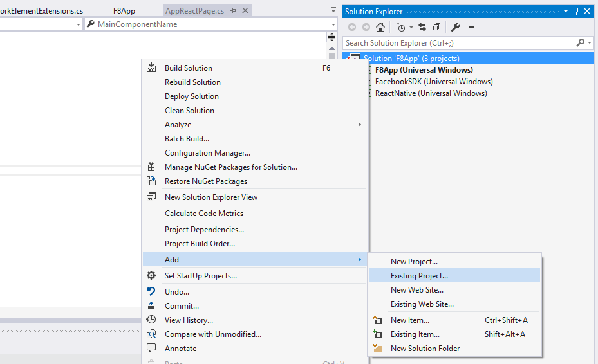Image resolution: width=598 pixels, height=364 pixels.
Task: Open the MainComponentName member dropdown
Action: tap(333, 24)
